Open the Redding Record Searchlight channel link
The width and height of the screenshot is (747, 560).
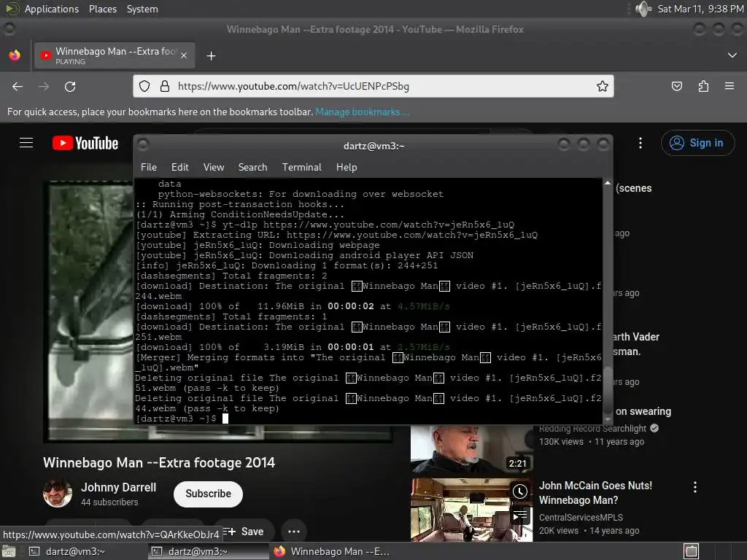(592, 428)
